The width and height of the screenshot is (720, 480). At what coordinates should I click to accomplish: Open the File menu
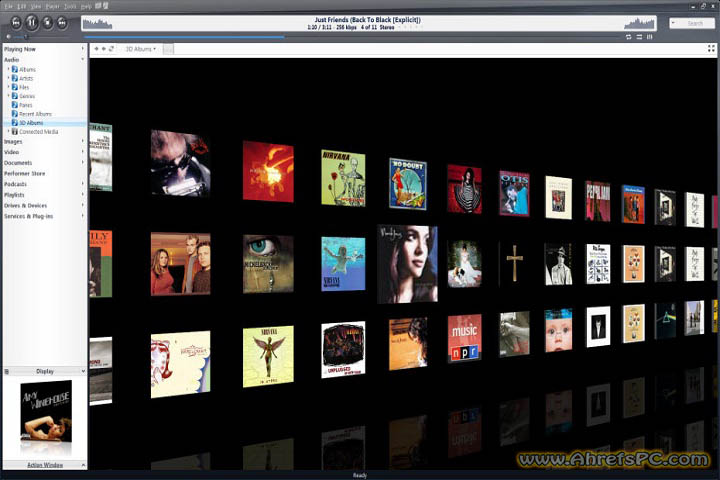pyautogui.click(x=8, y=6)
